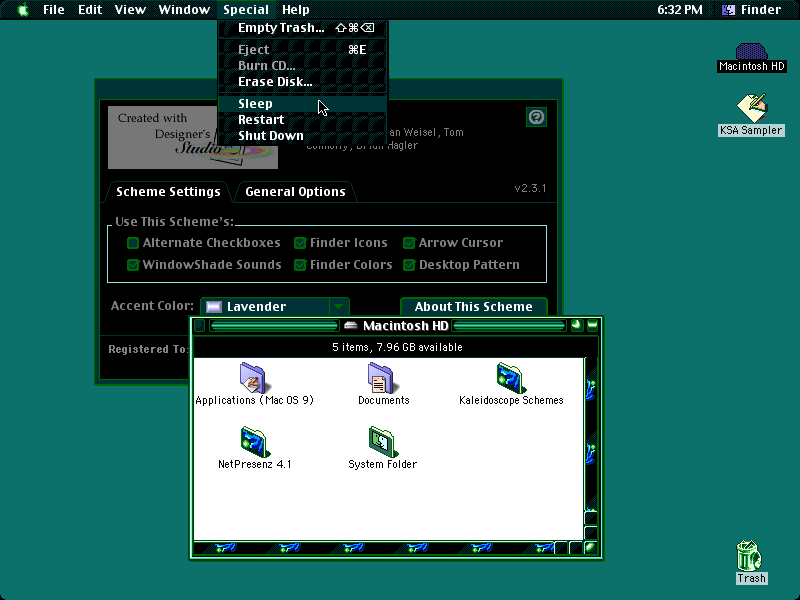Click the drive icon in Macintosh HD title bar
This screenshot has height=600, width=800.
351,326
